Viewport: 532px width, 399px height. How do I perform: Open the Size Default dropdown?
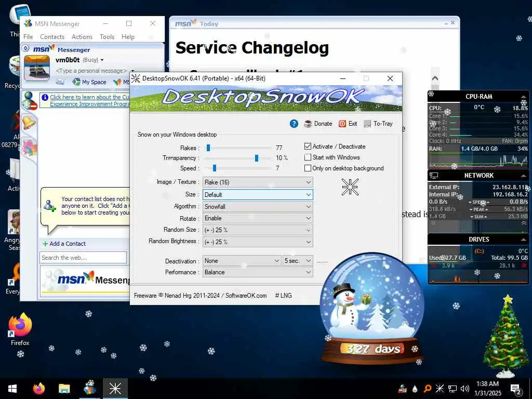tap(258, 195)
